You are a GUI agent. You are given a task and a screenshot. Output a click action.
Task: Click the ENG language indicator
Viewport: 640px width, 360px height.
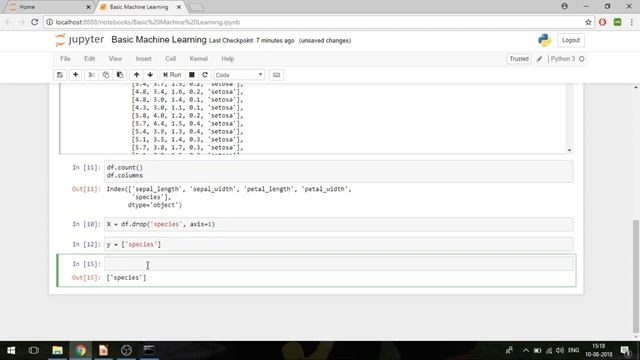[573, 350]
